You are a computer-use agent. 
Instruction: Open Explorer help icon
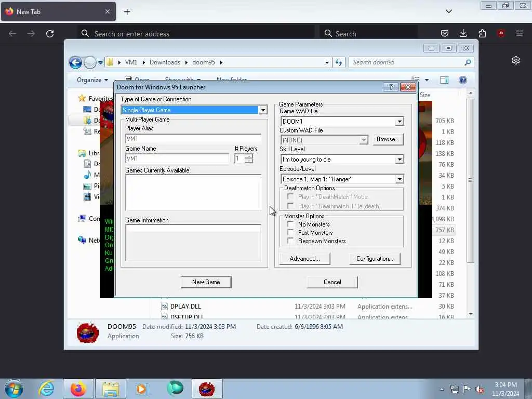click(462, 80)
